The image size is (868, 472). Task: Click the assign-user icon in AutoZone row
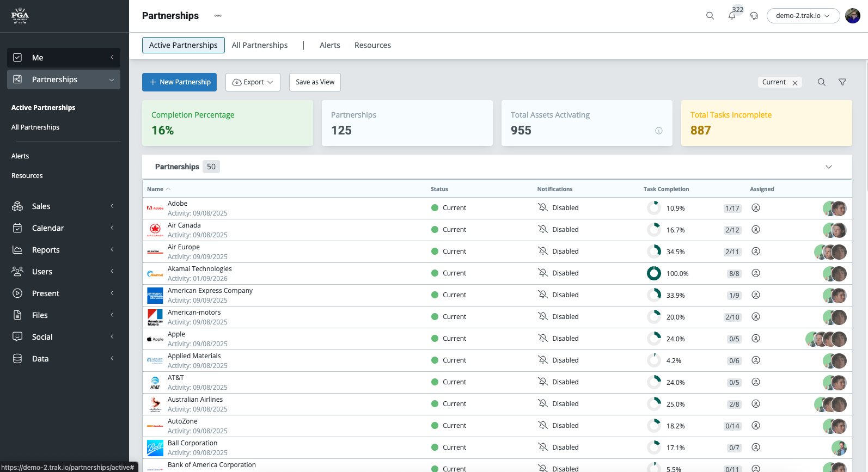756,426
